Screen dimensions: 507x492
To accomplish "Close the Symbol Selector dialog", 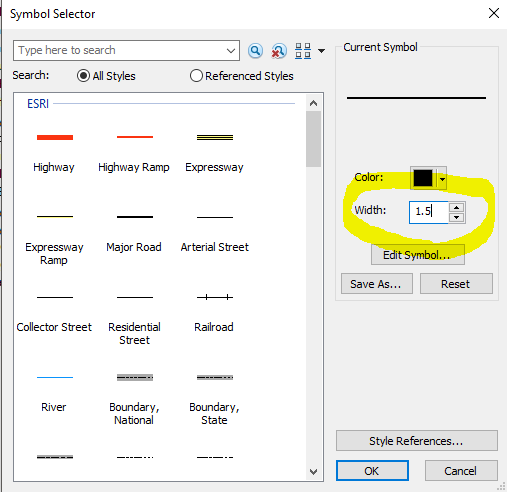I will 494,13.
